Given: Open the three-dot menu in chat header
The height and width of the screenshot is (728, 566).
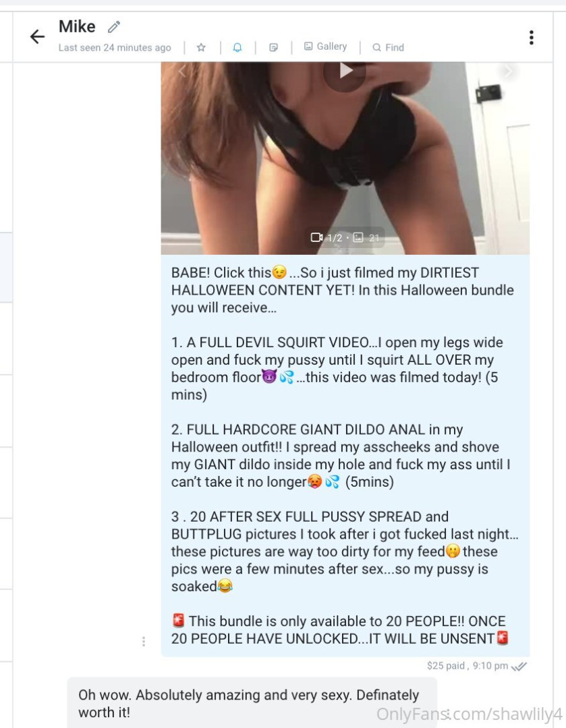Looking at the screenshot, I should tap(531, 37).
